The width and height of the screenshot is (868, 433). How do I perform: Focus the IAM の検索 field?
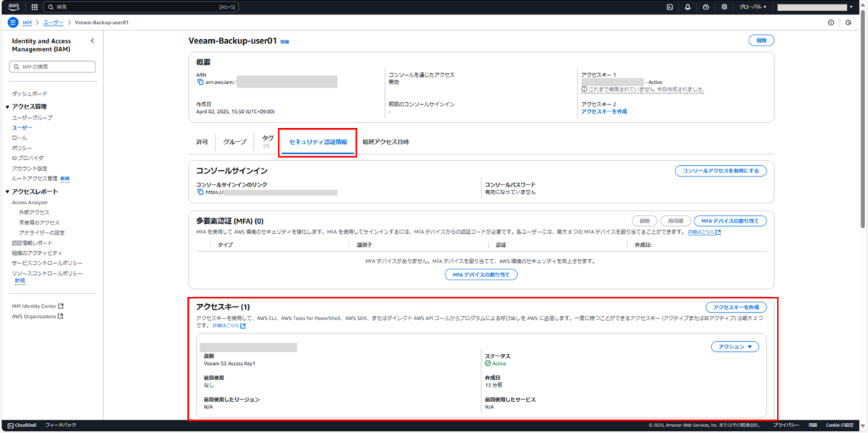pos(54,67)
